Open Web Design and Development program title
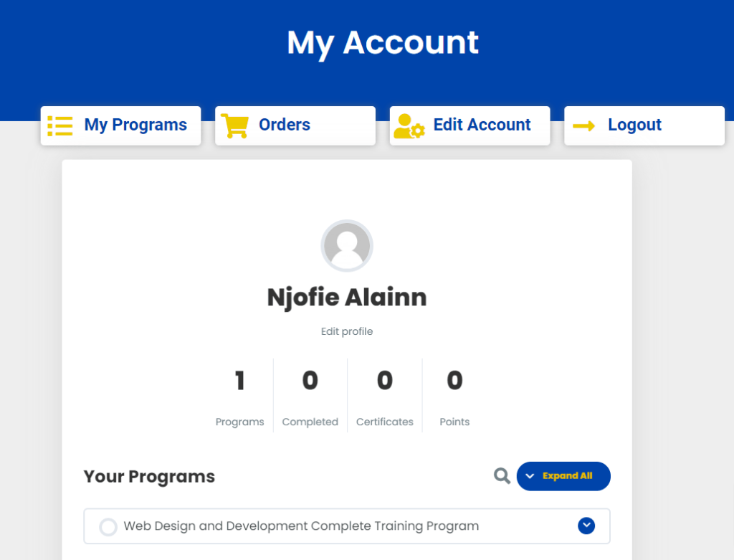 click(301, 526)
